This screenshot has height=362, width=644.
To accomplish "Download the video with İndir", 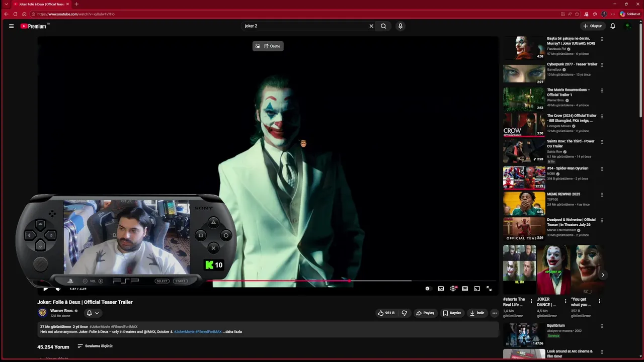I will point(477,313).
